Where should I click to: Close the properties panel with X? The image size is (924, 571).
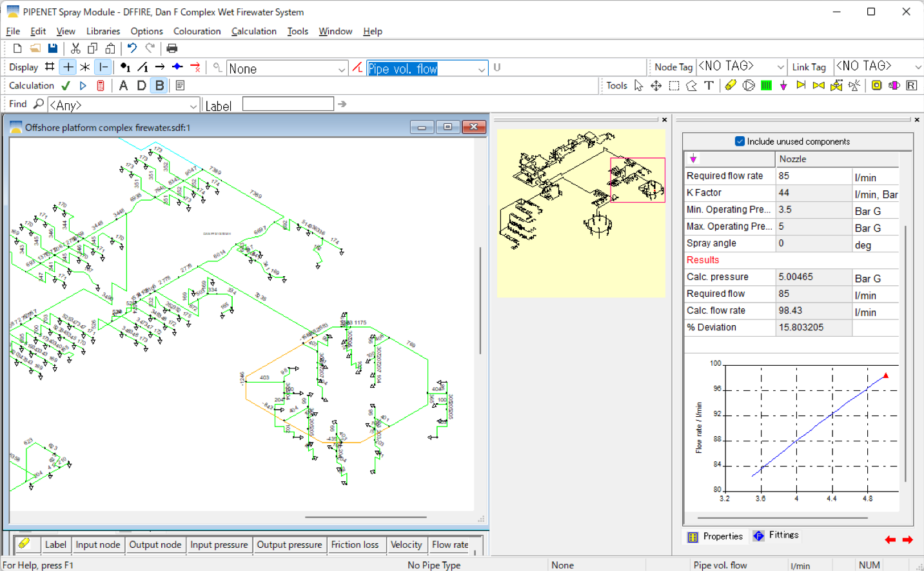point(917,119)
